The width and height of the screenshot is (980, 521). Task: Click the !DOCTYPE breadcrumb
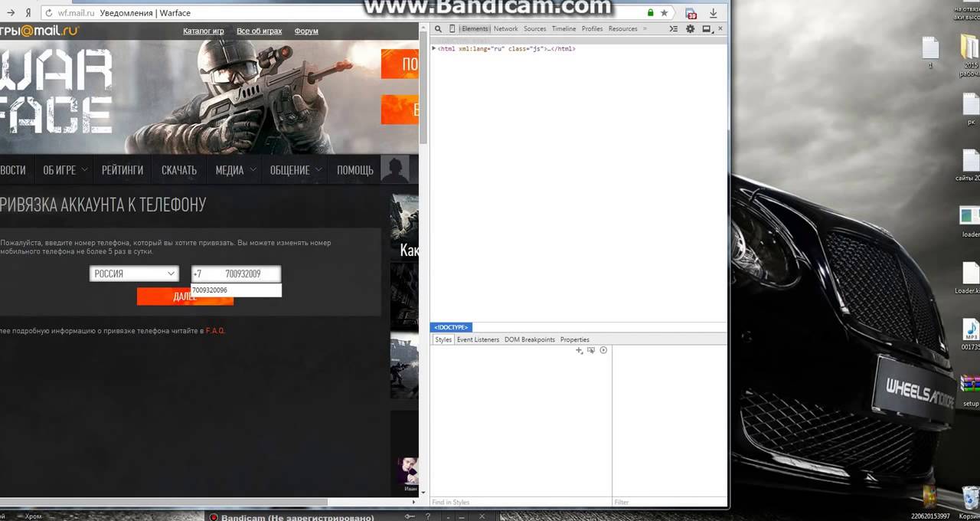pos(452,327)
